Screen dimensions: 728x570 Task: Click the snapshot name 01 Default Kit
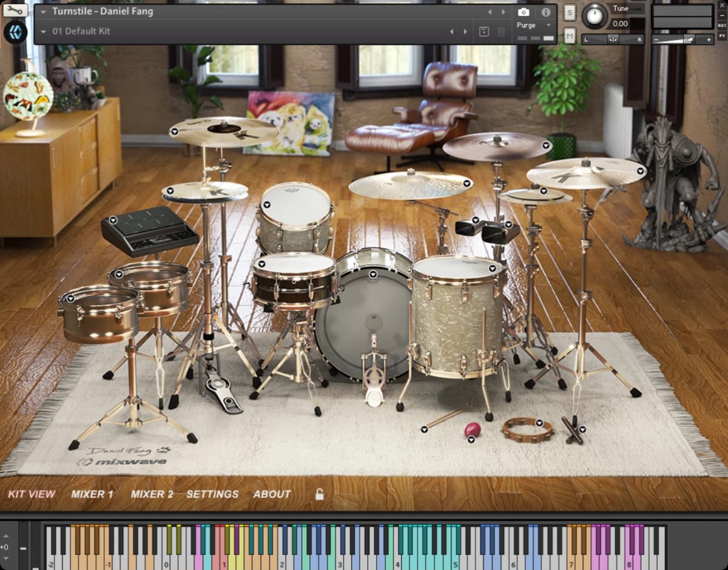(x=81, y=32)
